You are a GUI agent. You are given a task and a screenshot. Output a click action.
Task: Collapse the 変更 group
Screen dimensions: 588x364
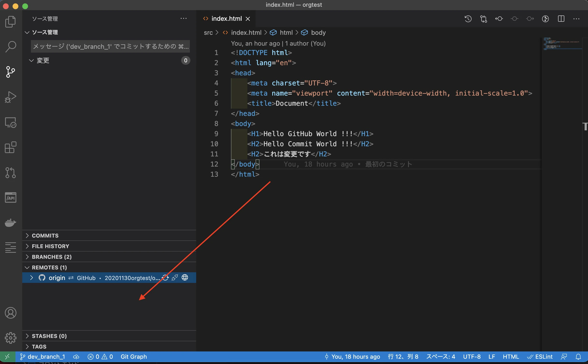click(x=109, y=60)
